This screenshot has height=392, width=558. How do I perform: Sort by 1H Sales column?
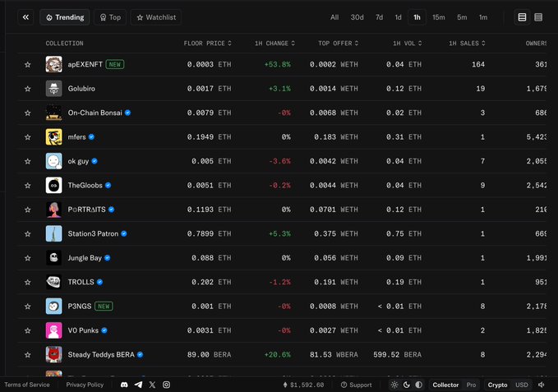467,43
